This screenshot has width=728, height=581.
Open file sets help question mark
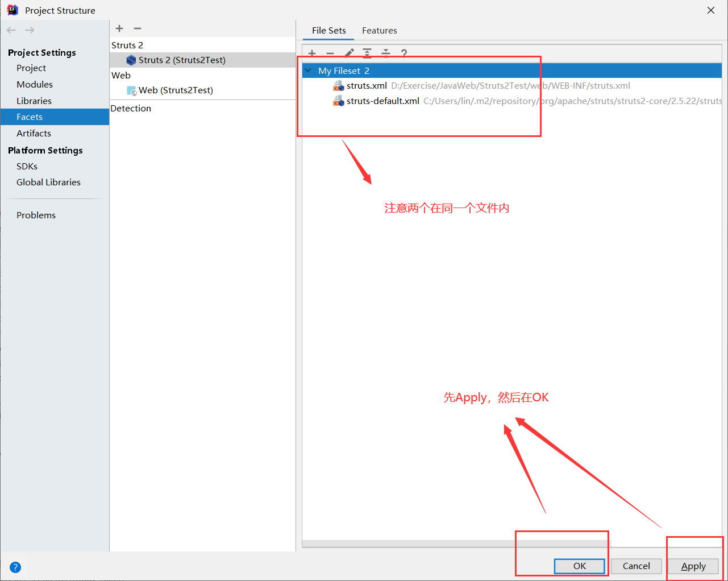[404, 53]
